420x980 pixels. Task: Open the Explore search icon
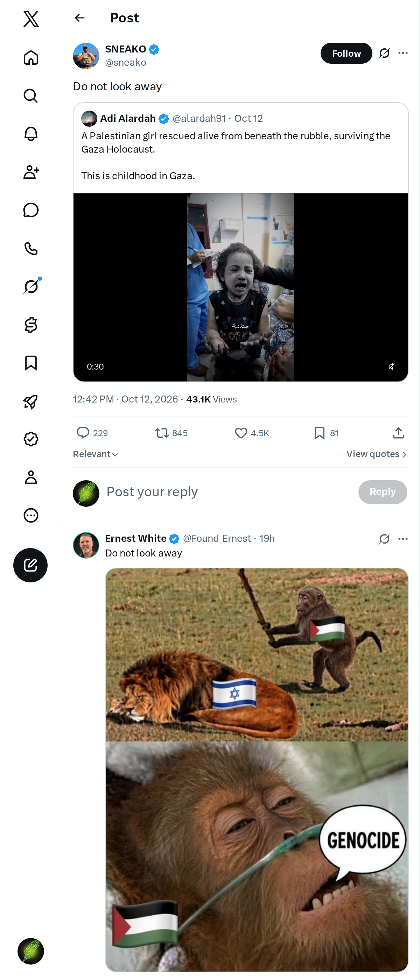[31, 96]
